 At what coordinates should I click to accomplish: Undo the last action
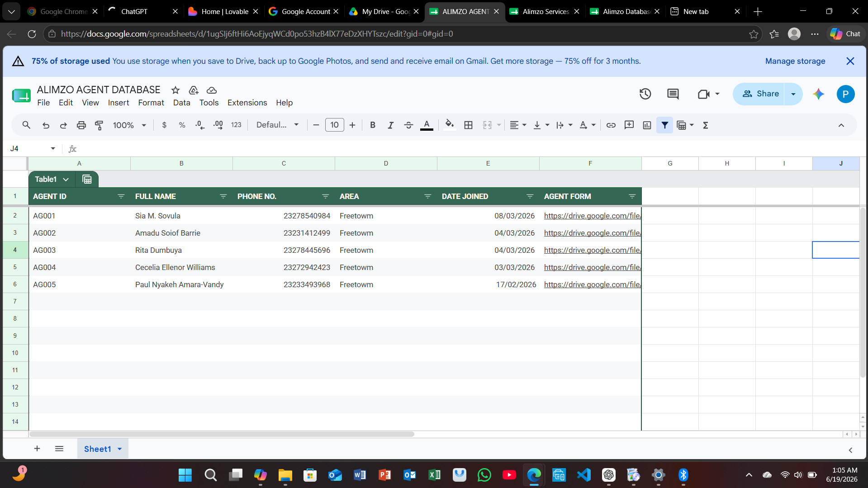(46, 125)
